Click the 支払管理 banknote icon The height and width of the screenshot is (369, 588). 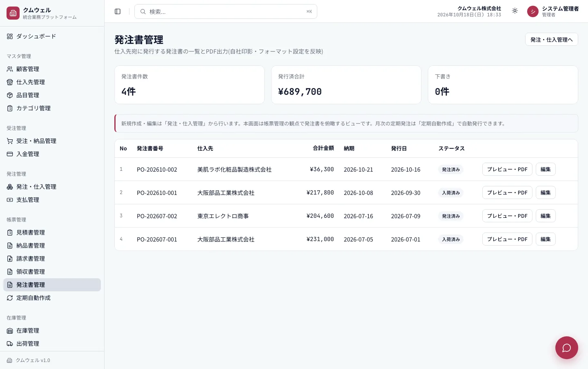coord(10,200)
